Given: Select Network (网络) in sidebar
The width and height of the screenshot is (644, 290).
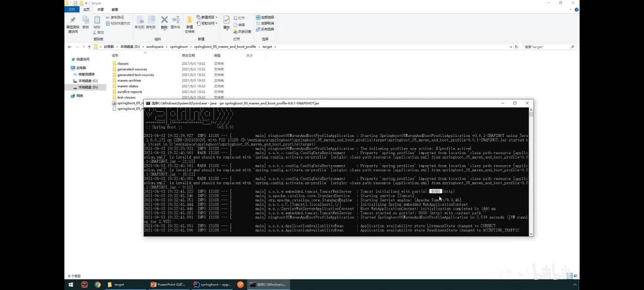Looking at the screenshot, I should (77, 96).
